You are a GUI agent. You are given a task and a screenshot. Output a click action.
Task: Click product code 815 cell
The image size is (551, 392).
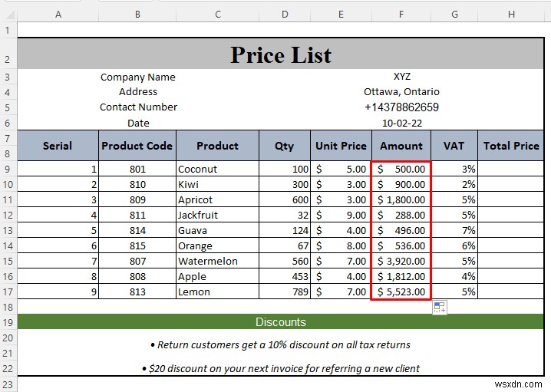coord(137,245)
